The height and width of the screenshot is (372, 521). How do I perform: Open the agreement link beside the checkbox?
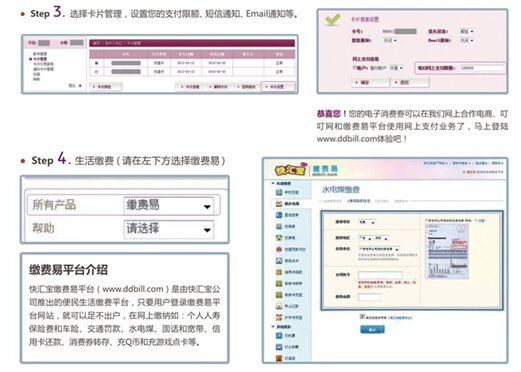pyautogui.click(x=400, y=318)
